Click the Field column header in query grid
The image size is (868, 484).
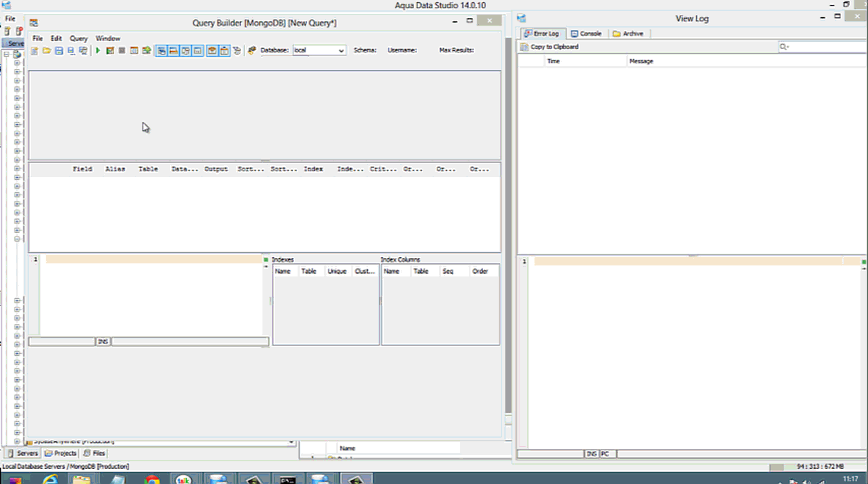[x=83, y=169]
